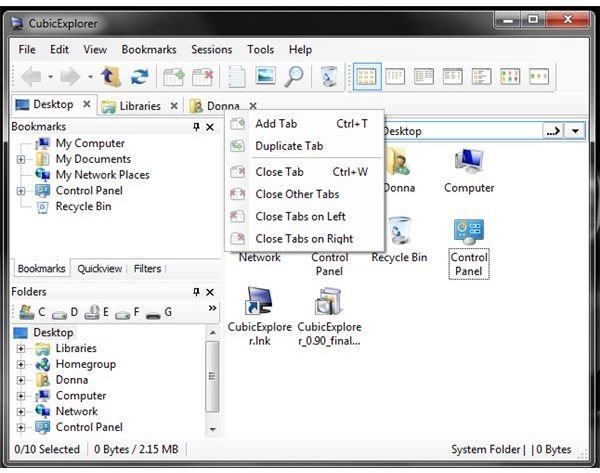Open Back button history dropdown
Screen dimensions: 600x473
coord(51,77)
